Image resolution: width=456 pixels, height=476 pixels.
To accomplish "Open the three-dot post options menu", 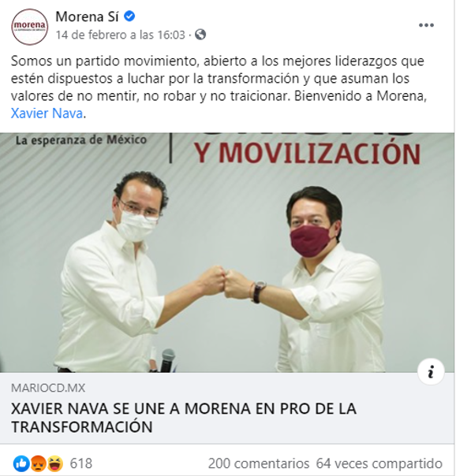I will [426, 25].
